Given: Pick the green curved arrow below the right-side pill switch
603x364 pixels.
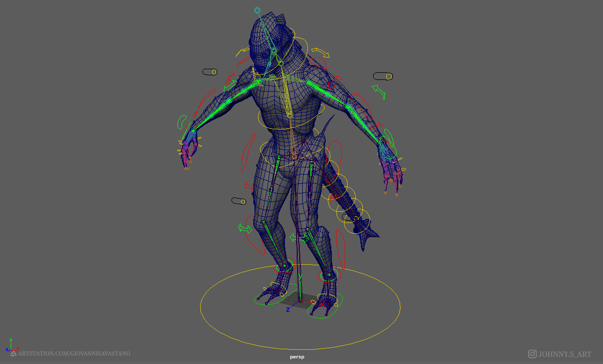Looking at the screenshot, I should 379,92.
